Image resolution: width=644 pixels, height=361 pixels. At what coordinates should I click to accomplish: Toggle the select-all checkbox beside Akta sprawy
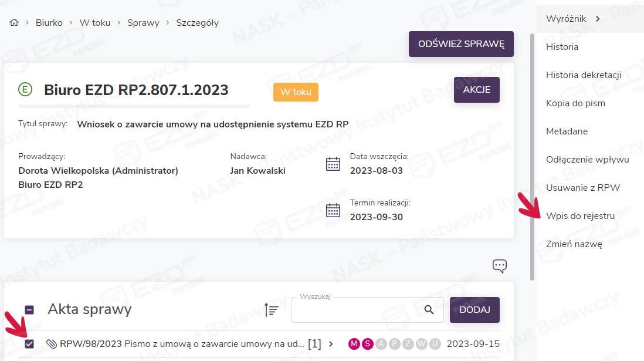coord(29,310)
